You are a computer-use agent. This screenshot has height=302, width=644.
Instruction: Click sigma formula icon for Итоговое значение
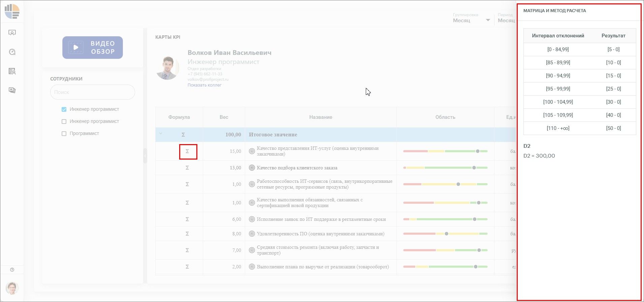(x=183, y=135)
